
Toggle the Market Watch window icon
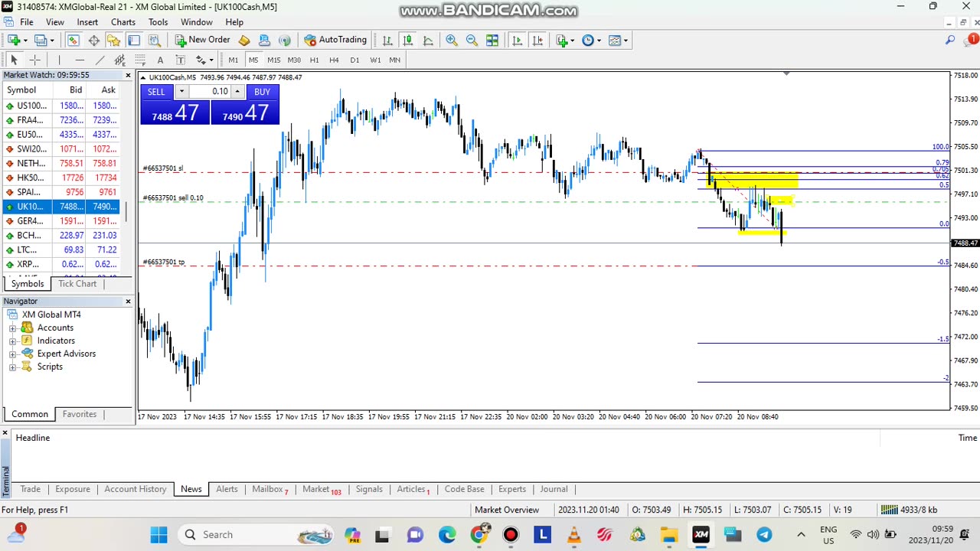(x=73, y=40)
